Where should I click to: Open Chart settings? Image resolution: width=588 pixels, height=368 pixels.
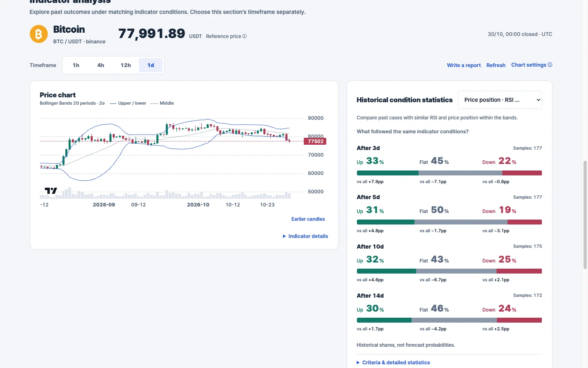[532, 65]
